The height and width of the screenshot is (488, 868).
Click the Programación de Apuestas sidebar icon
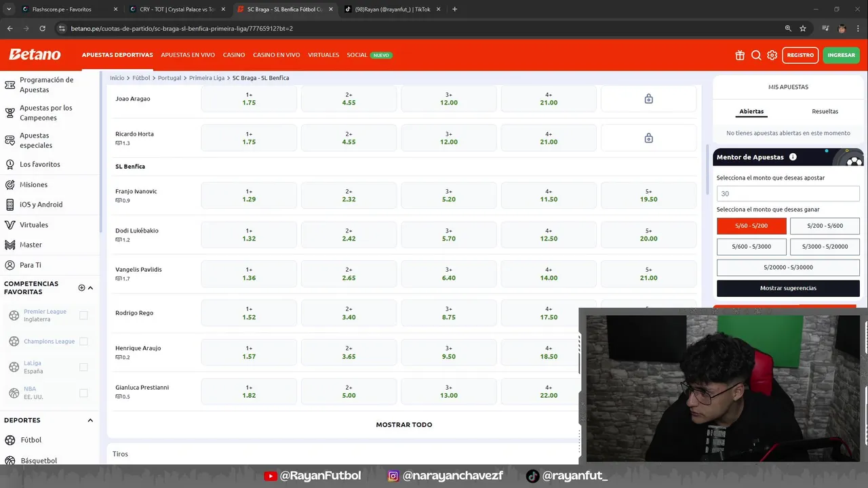(x=9, y=85)
